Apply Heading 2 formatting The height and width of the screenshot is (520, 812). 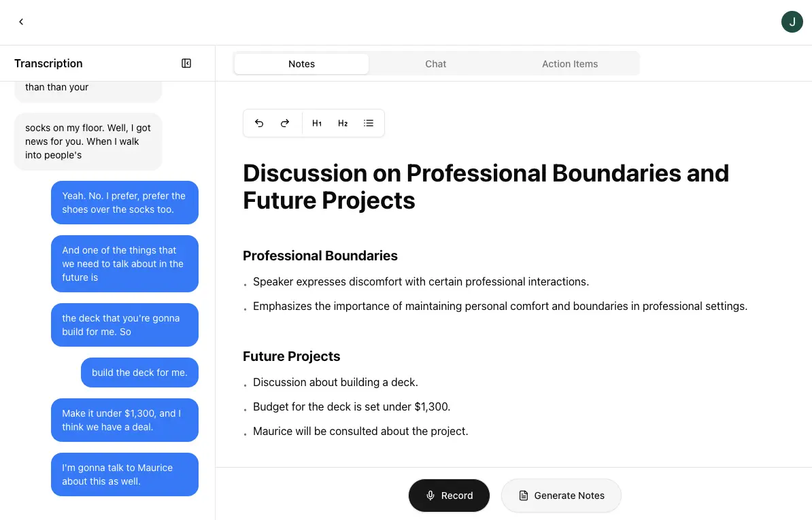(343, 123)
